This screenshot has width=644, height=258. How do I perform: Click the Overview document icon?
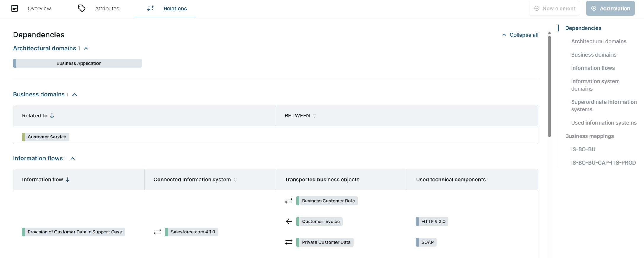pos(14,8)
